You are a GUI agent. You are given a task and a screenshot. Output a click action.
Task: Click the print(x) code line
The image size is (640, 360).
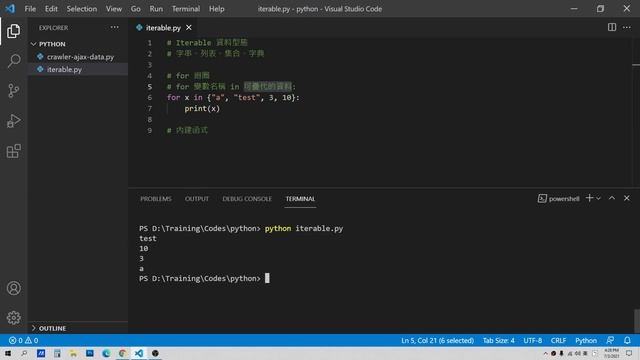(202, 109)
